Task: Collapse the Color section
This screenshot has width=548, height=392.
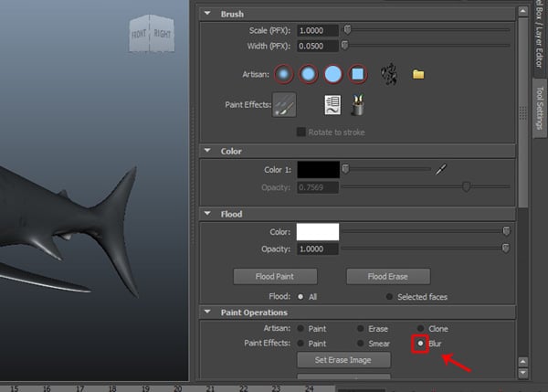Action: pyautogui.click(x=207, y=151)
